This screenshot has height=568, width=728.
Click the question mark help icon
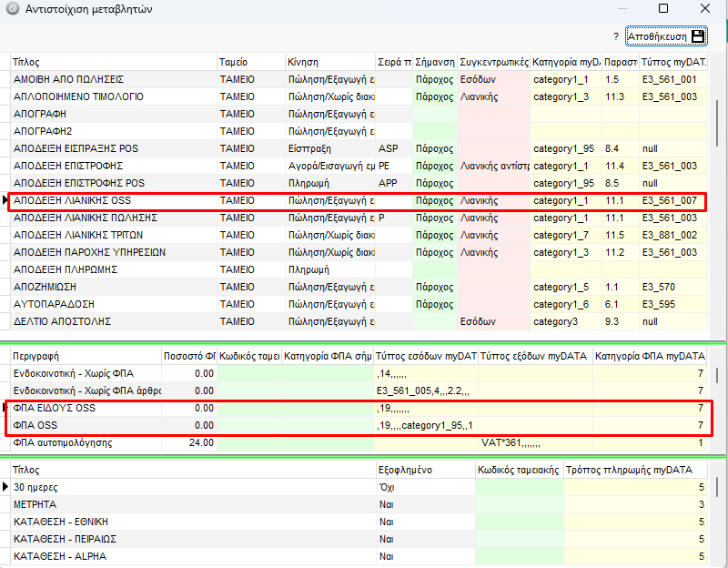616,37
